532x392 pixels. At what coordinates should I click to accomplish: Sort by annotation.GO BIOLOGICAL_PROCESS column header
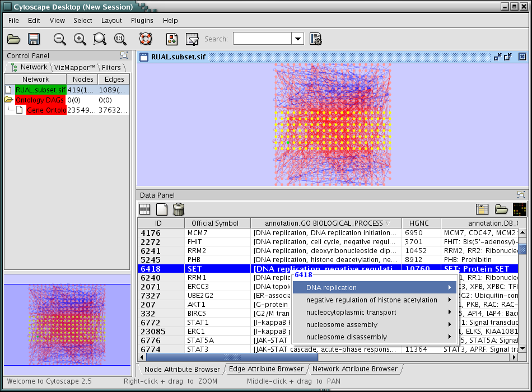coord(326,223)
